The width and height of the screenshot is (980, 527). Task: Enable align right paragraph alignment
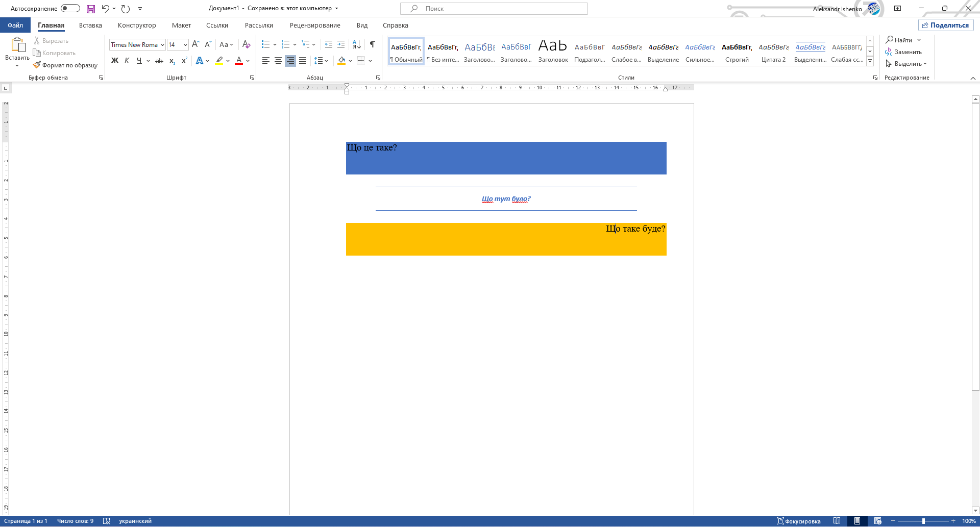pyautogui.click(x=290, y=61)
